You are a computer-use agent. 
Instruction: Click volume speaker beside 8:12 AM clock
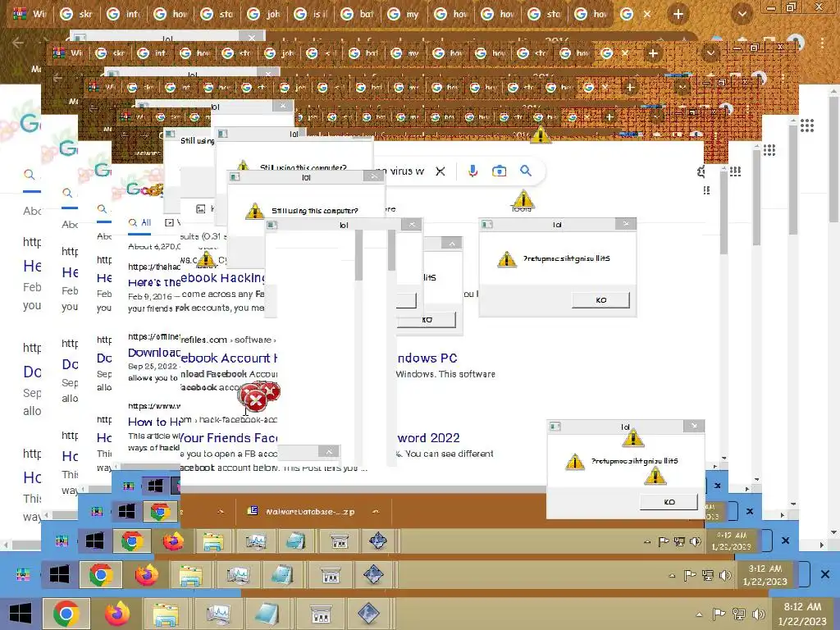759,614
